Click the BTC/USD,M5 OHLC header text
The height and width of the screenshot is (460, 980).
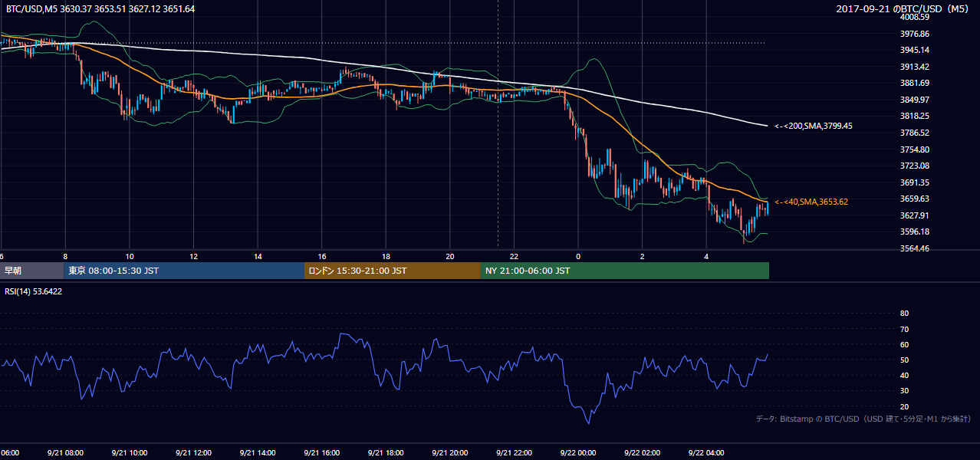100,8
